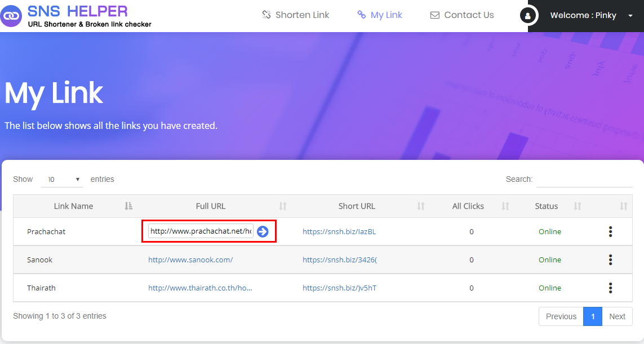Click the click count 0 in Prachachat row
Screen dimensions: 644x344
pyautogui.click(x=472, y=231)
